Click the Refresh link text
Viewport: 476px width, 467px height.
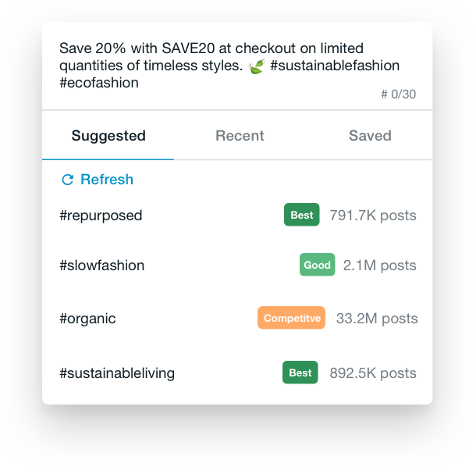(107, 180)
